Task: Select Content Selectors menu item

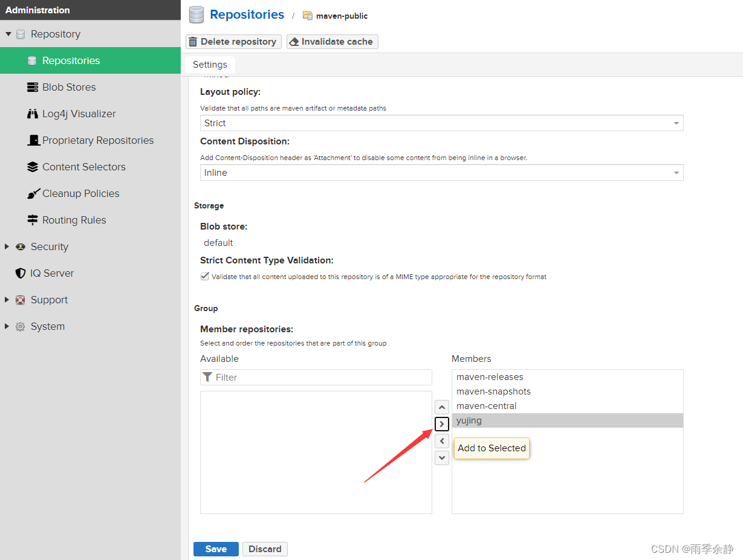Action: [83, 167]
